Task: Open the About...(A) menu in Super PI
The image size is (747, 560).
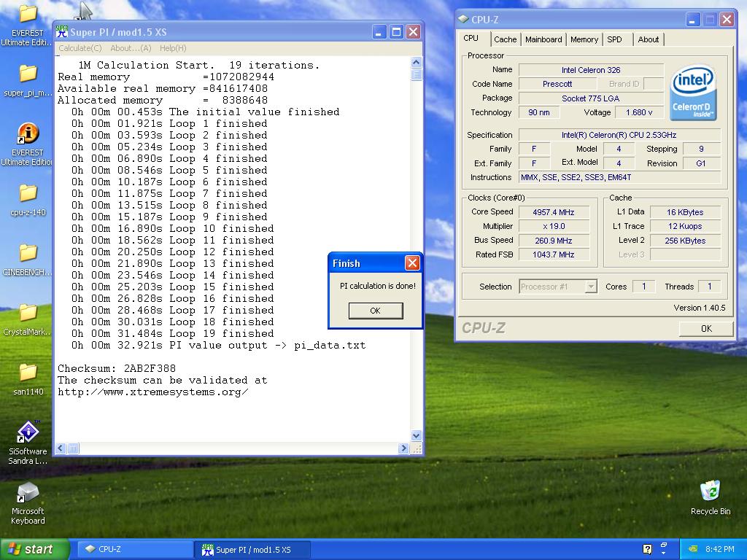Action: click(131, 48)
